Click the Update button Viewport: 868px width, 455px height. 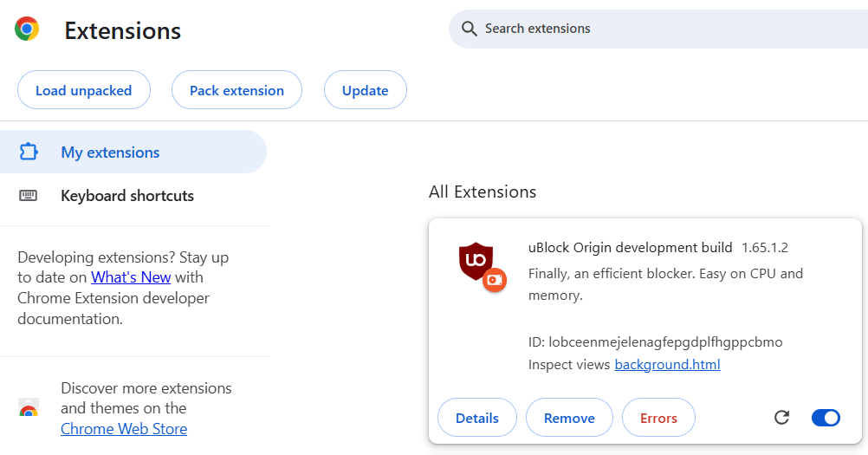tap(366, 89)
